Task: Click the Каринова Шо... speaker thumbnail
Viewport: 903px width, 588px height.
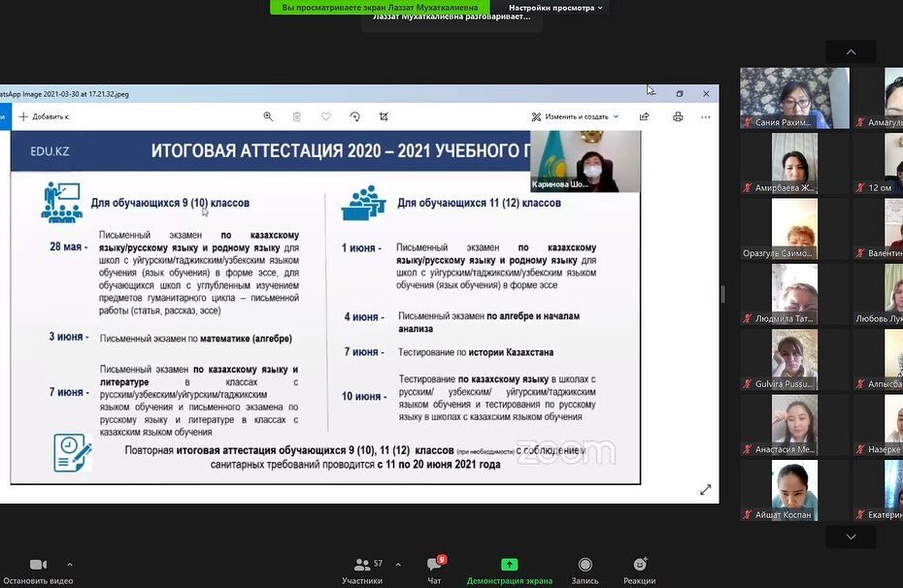Action: [x=585, y=161]
